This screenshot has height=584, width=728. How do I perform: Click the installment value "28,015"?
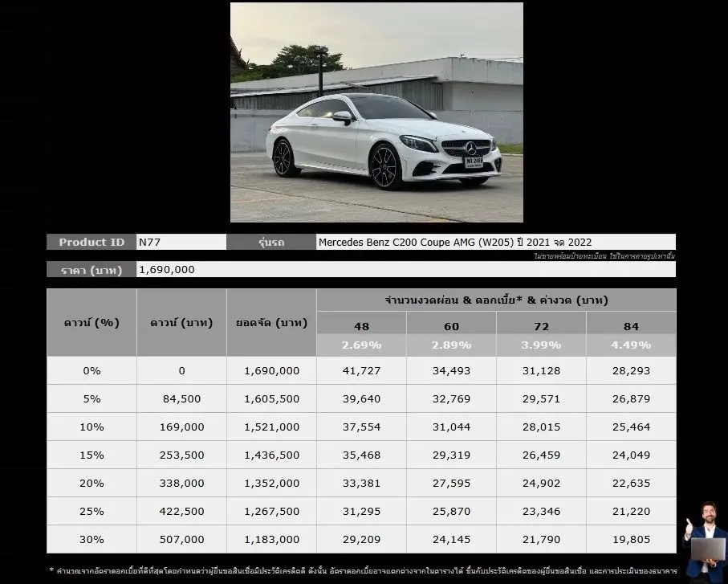click(x=541, y=427)
